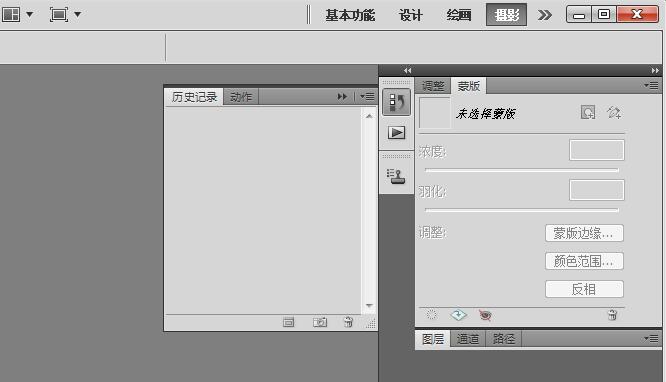This screenshot has height=382, width=666.
Task: Create new document from current state
Action: click(288, 323)
